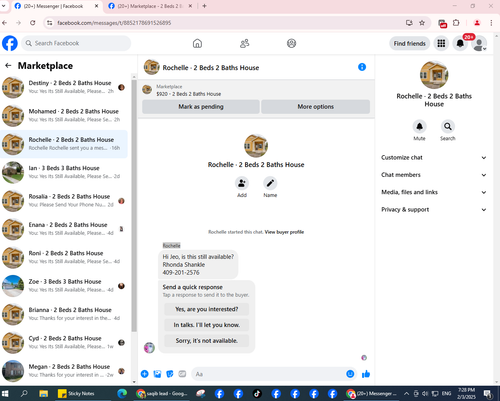
Task: Mute the Rochelle conversation
Action: (x=419, y=126)
